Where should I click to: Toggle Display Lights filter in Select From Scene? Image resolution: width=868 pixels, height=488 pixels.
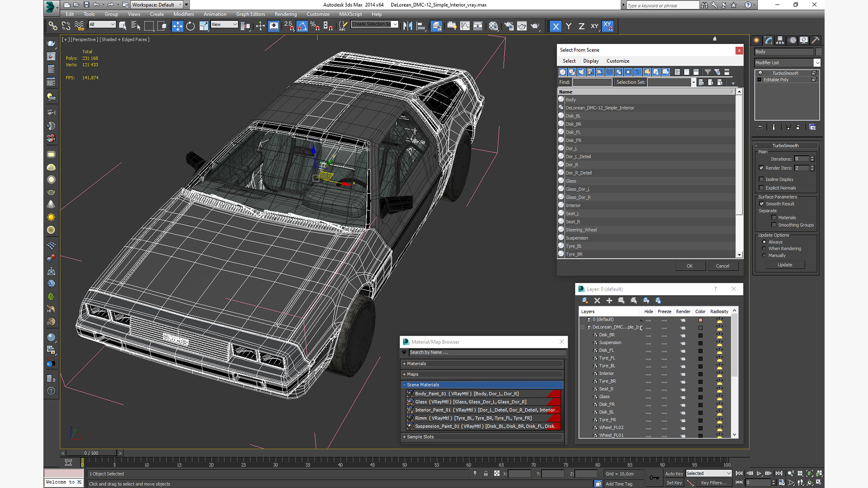click(x=581, y=72)
